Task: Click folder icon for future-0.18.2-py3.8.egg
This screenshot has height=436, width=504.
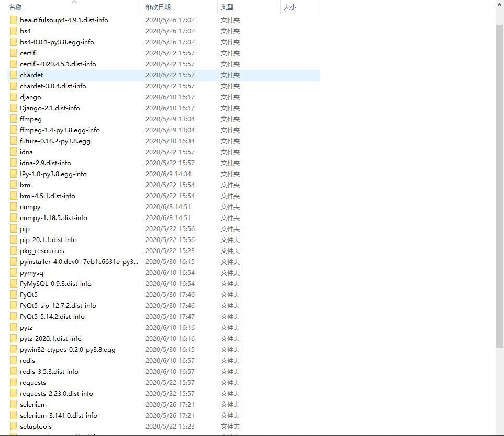Action: 14,141
